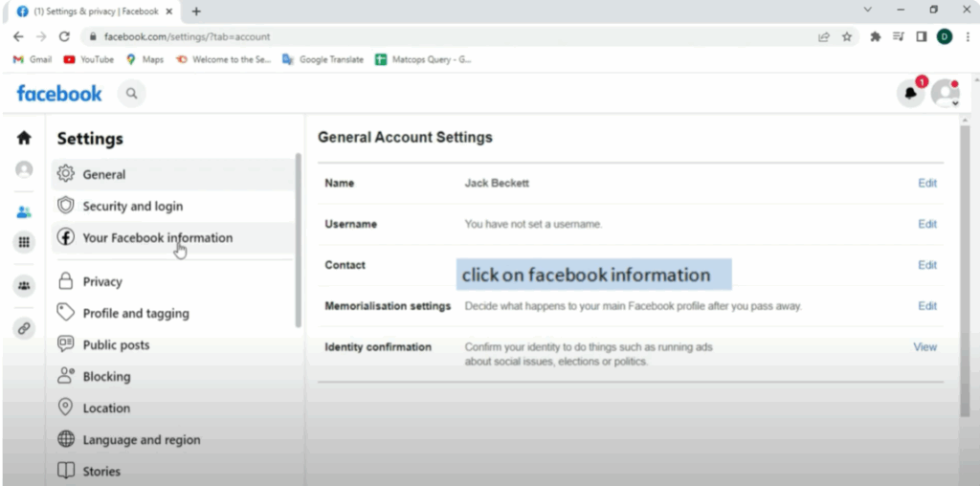Open Public posts settings
This screenshot has height=486, width=980.
point(173,344)
